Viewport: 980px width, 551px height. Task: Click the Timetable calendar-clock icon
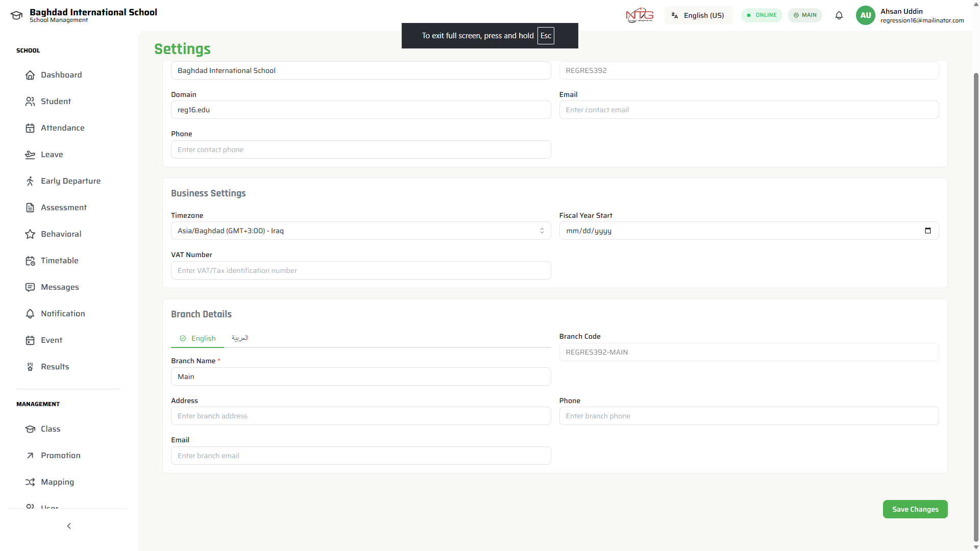pyautogui.click(x=30, y=261)
